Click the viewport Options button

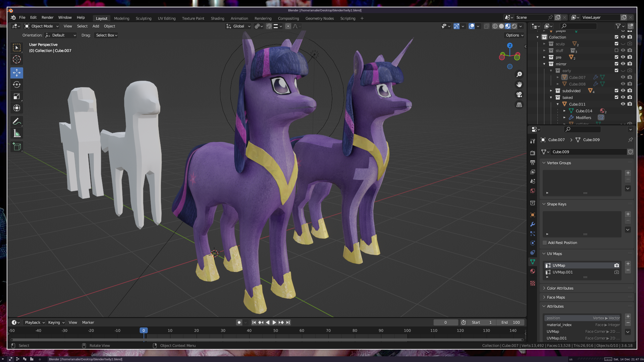[514, 35]
